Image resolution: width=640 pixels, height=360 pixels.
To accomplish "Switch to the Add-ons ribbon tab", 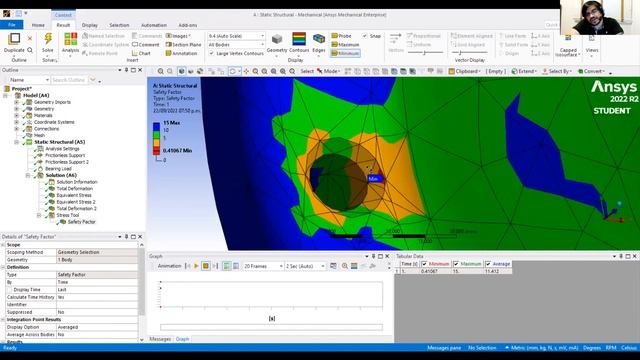I will 188,25.
